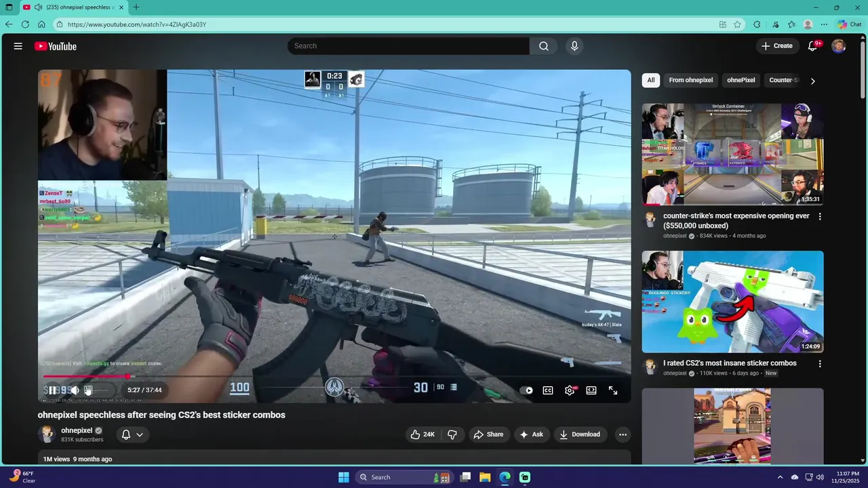Share this video
The image size is (868, 488).
[x=489, y=434]
